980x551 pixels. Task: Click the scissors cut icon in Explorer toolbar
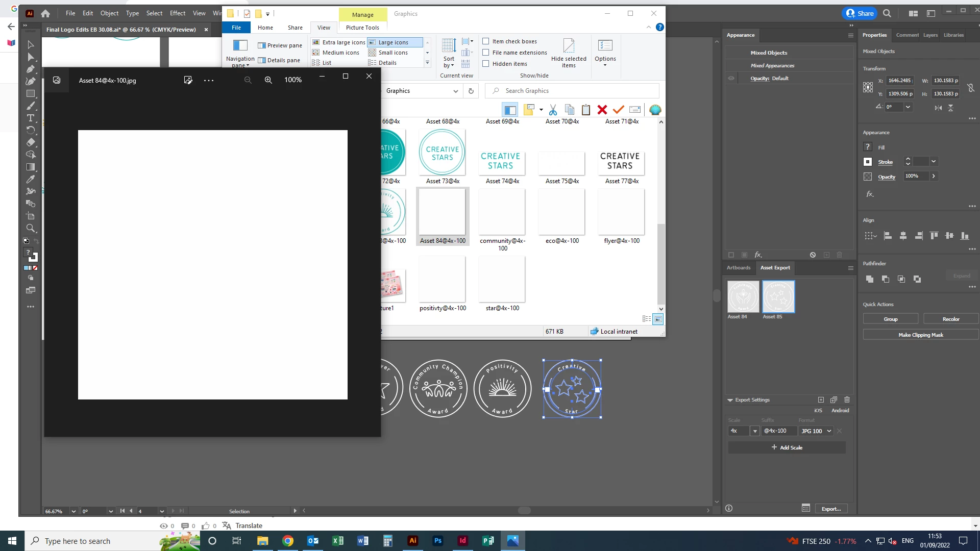[553, 110]
